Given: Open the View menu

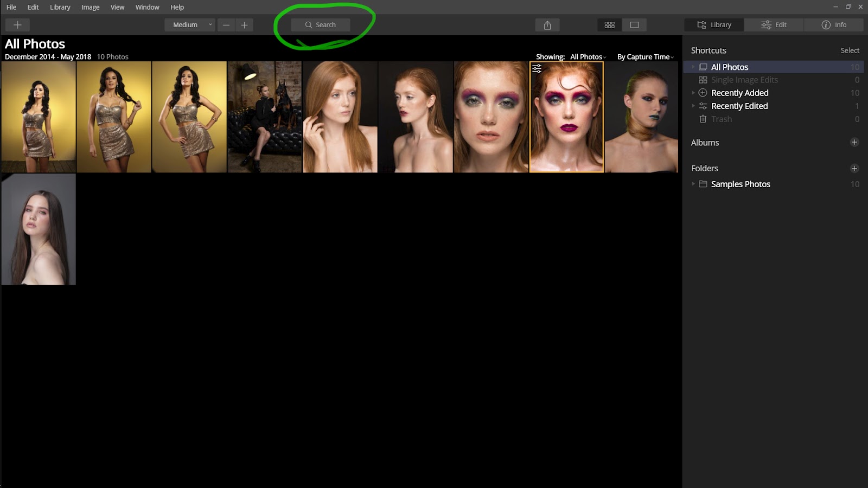Looking at the screenshot, I should pos(117,7).
